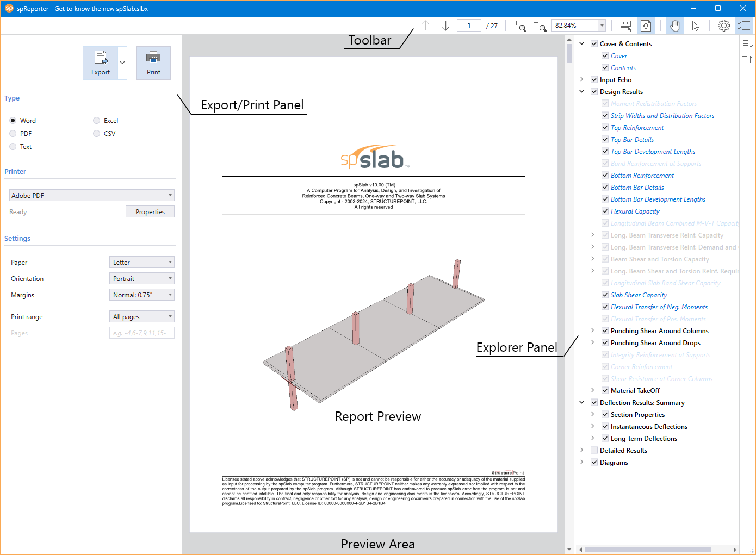
Task: Open the Adobe PDF printer dropdown
Action: pos(92,195)
